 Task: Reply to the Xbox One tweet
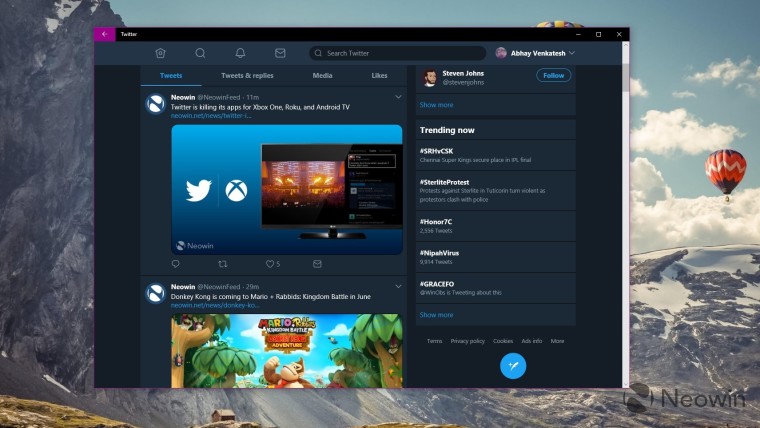pos(175,264)
